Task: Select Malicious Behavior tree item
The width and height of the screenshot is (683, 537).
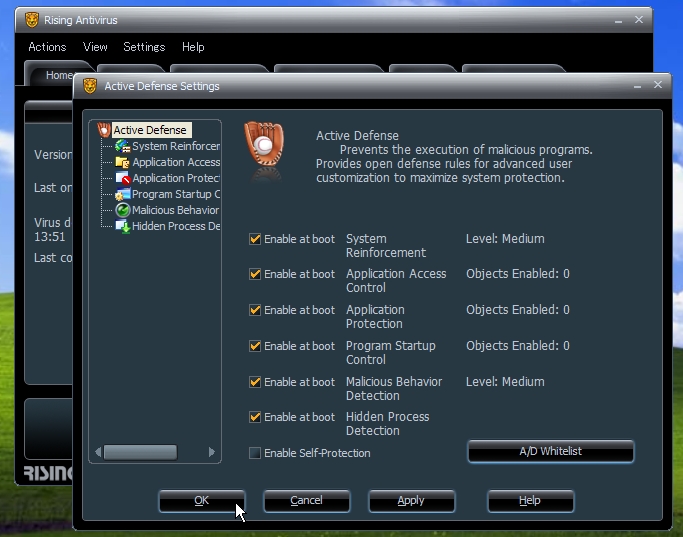Action: click(x=176, y=210)
